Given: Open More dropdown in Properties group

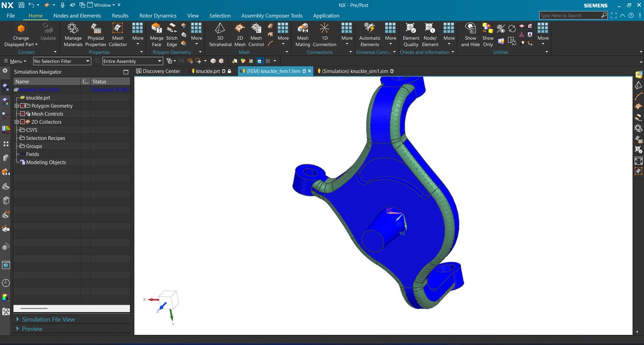Looking at the screenshot, I should (138, 35).
